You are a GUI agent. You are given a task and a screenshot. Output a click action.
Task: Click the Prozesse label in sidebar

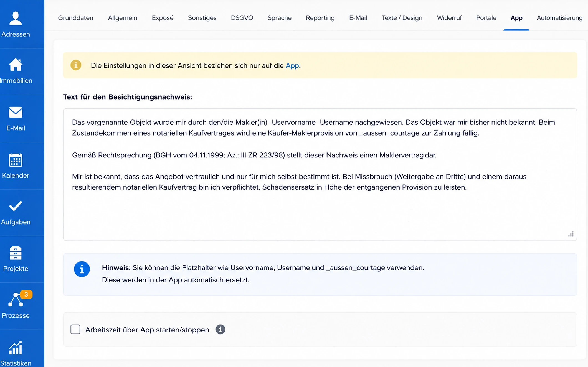tap(16, 315)
